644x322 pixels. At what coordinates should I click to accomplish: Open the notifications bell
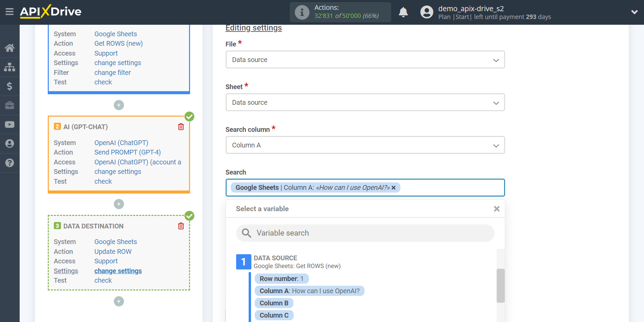coord(403,12)
